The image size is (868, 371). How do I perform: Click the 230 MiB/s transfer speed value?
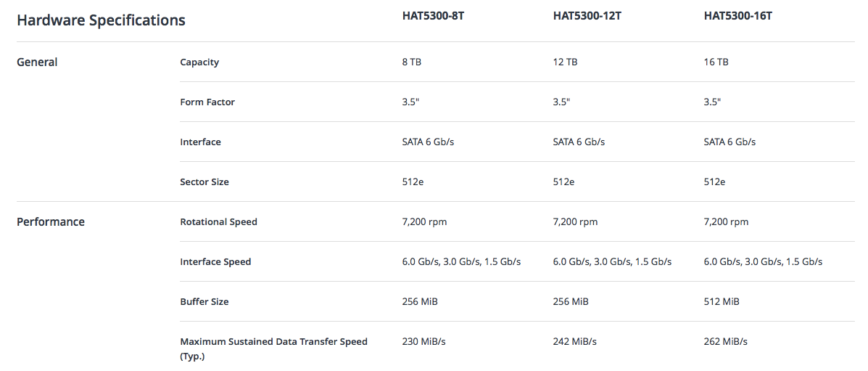coord(423,342)
